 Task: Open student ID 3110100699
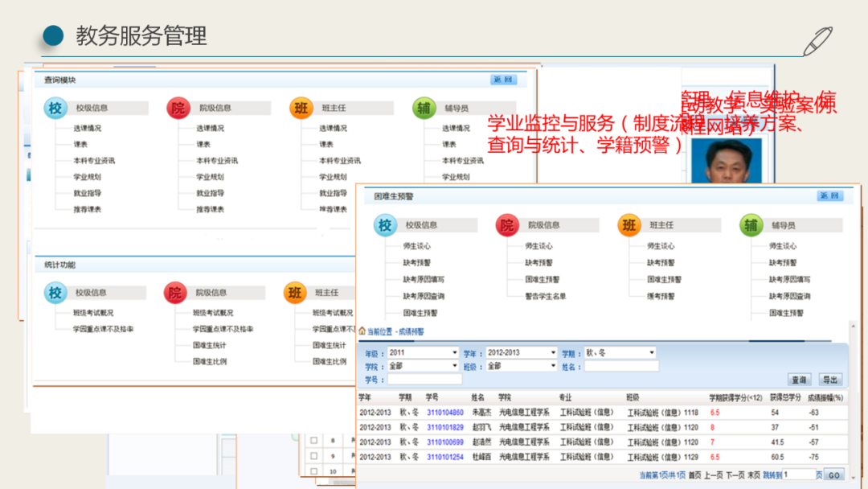(445, 442)
